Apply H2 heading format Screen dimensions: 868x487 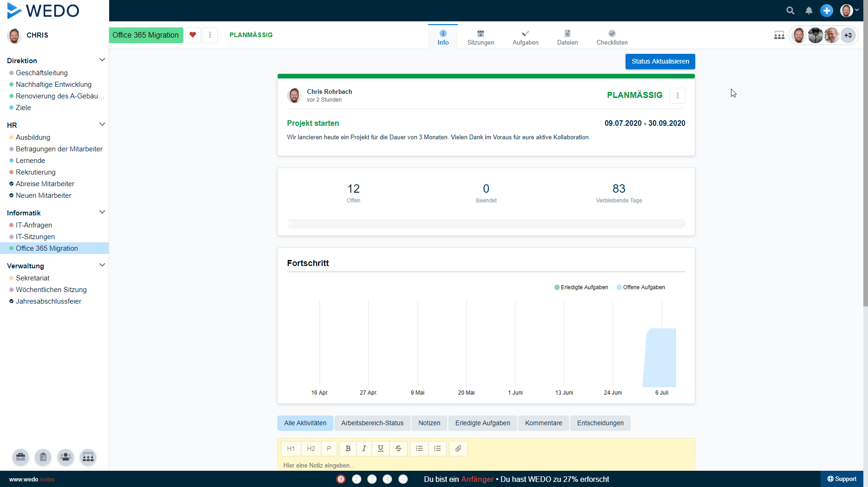click(x=311, y=448)
